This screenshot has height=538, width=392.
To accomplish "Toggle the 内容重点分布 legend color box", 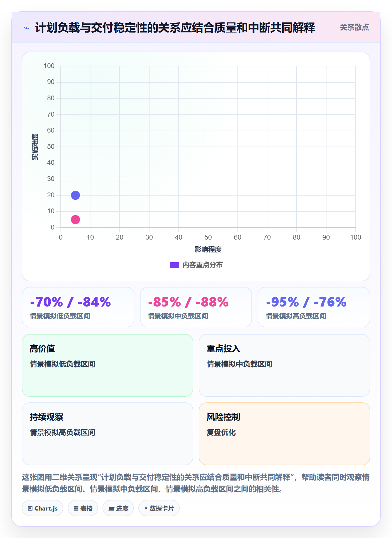I will [x=174, y=265].
